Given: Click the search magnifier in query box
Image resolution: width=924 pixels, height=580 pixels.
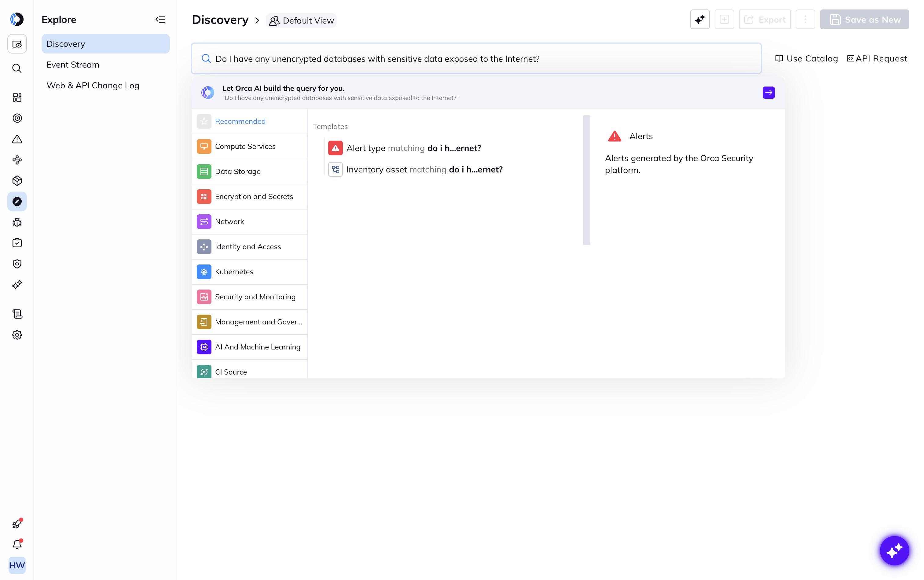Looking at the screenshot, I should pos(206,58).
